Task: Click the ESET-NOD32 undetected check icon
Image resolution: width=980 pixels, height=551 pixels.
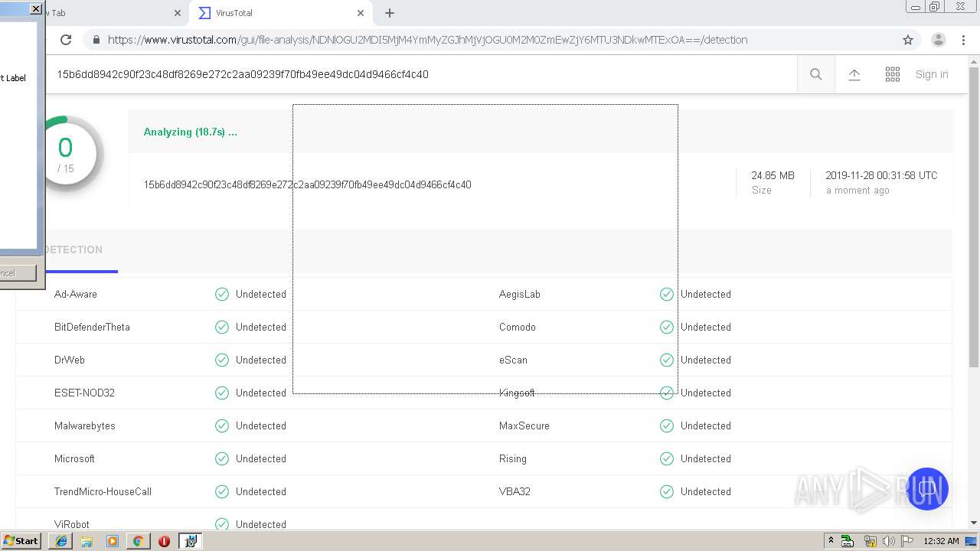Action: (x=222, y=393)
